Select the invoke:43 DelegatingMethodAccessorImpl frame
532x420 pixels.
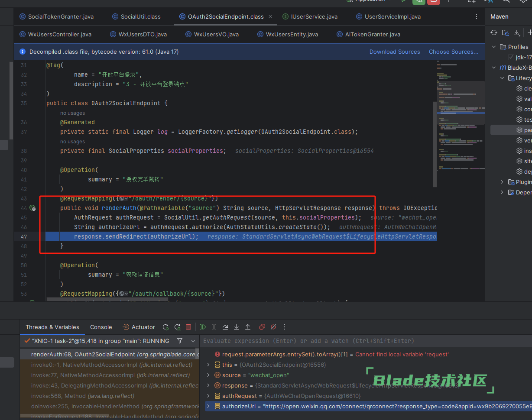point(110,385)
